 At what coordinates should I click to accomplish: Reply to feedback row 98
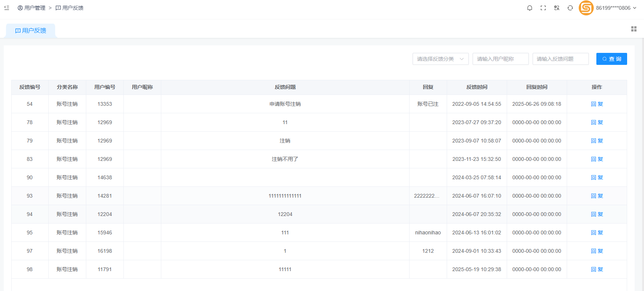point(597,269)
